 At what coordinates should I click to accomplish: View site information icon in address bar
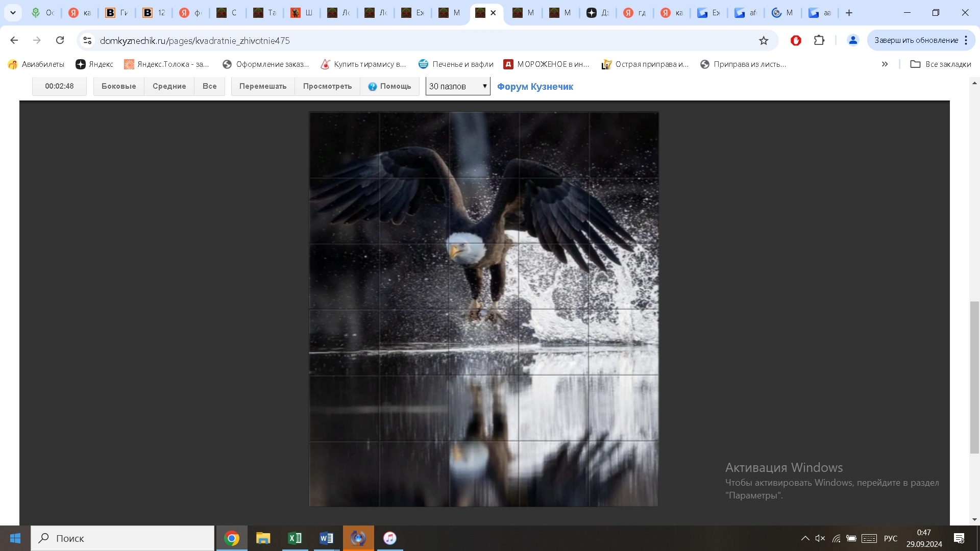pos(87,40)
